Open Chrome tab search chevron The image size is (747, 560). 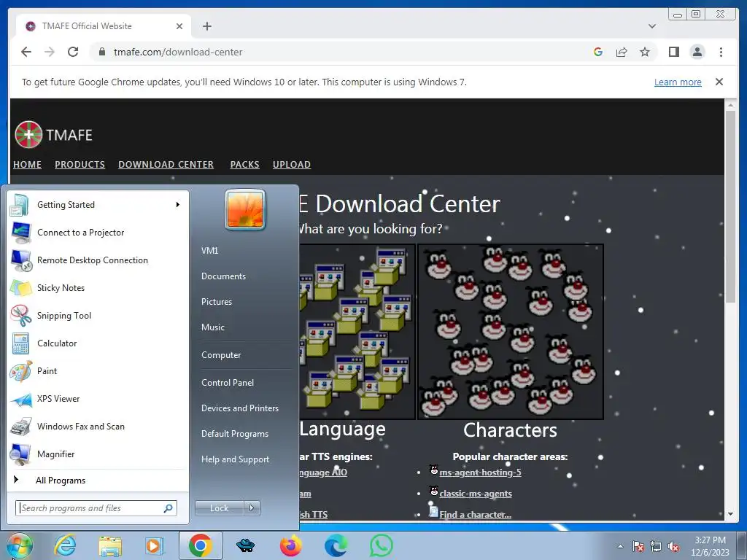pos(652,26)
